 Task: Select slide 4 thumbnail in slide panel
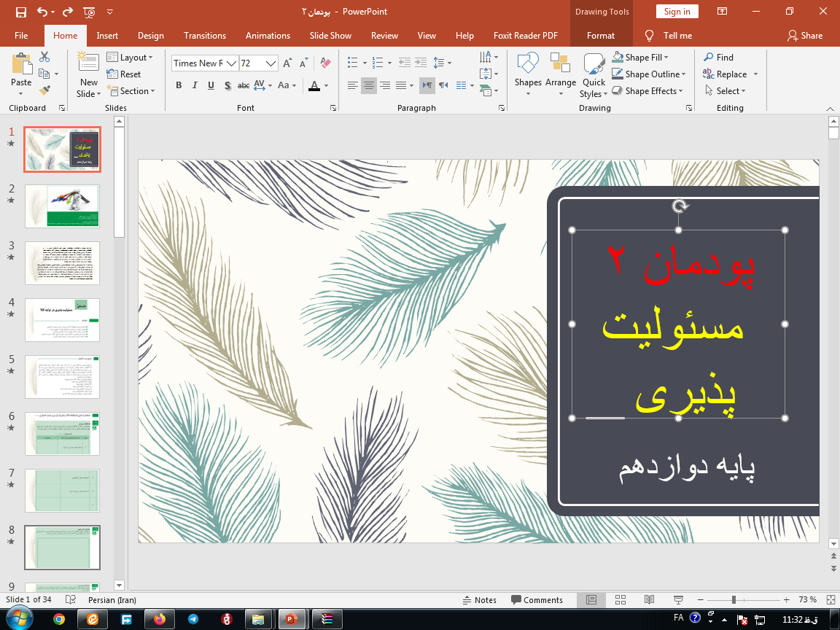(x=62, y=319)
